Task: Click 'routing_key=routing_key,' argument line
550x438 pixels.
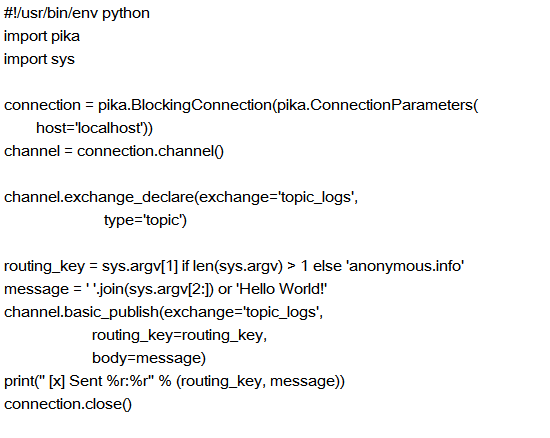Action: [179, 336]
